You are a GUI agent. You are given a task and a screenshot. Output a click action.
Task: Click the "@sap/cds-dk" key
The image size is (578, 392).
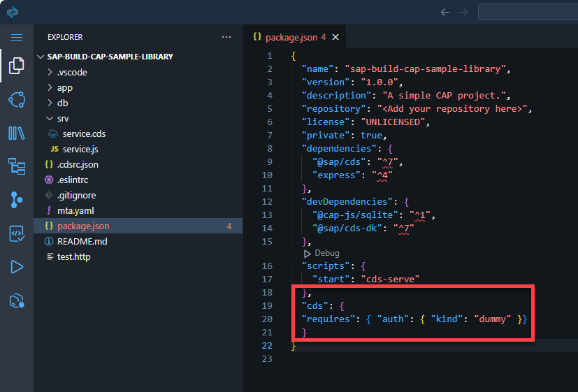347,228
